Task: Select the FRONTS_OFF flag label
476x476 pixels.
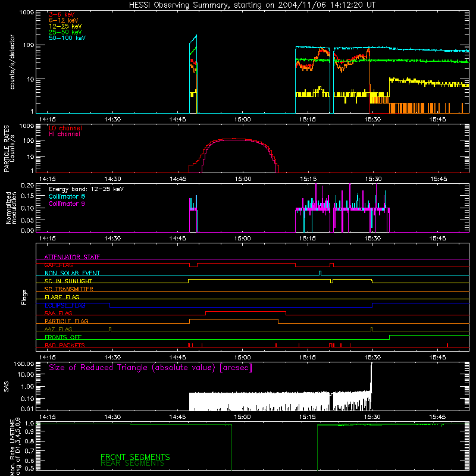Action: pos(63,337)
